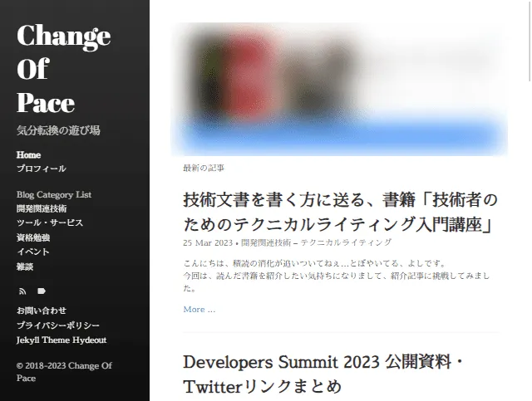
Task: Open the イベント category
Action: coord(33,252)
